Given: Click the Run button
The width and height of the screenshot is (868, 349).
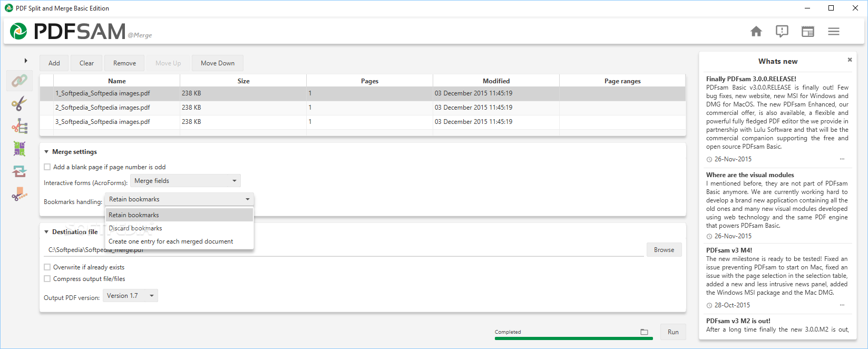Looking at the screenshot, I should pos(673,332).
